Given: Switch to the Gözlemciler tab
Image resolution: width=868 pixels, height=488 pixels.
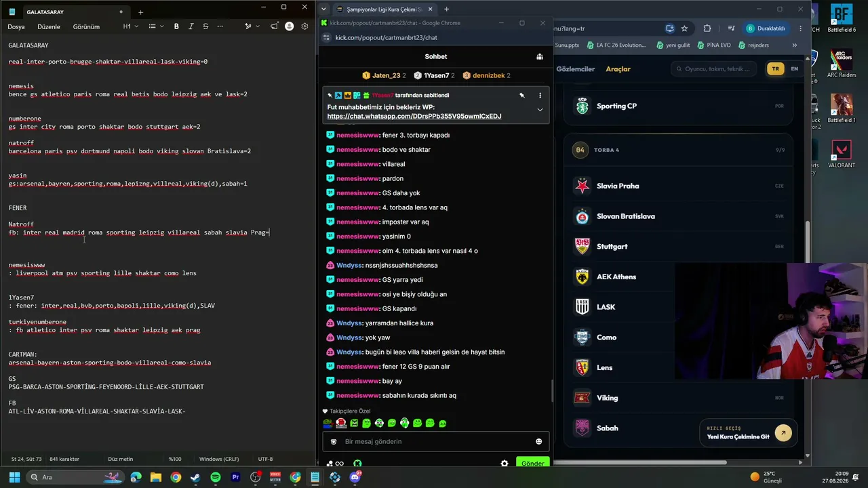Looking at the screenshot, I should [x=575, y=69].
